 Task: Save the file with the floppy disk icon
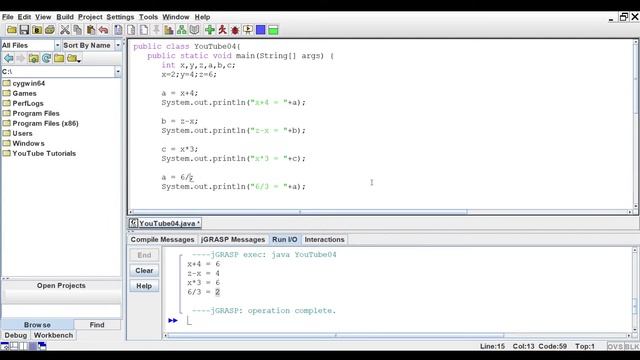click(24, 30)
